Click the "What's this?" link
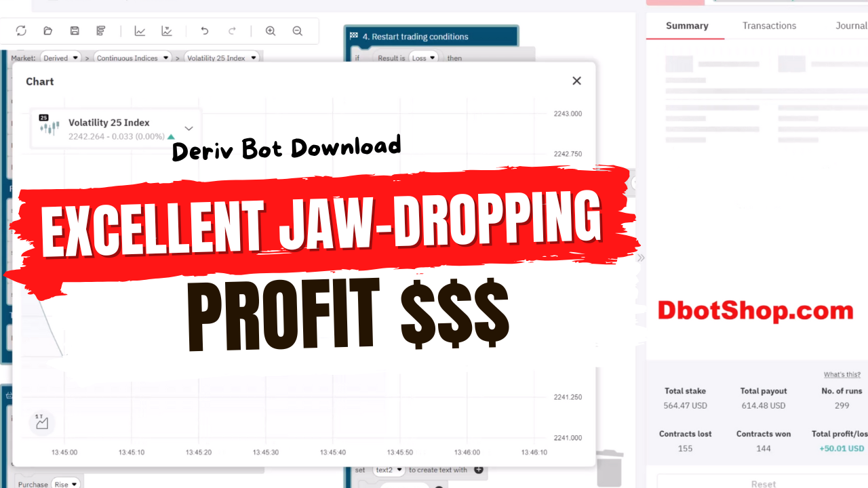 [842, 374]
